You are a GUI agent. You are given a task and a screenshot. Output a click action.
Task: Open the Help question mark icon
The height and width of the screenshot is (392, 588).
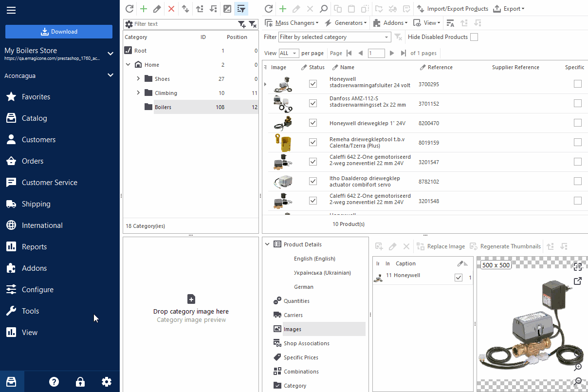click(54, 382)
